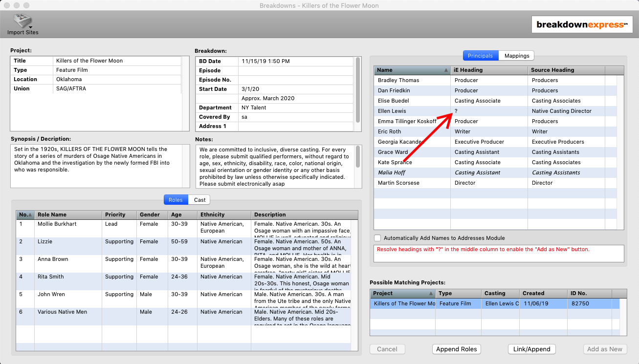
Task: Enable Automatically Add Names to Addresses Module
Action: [x=377, y=238]
